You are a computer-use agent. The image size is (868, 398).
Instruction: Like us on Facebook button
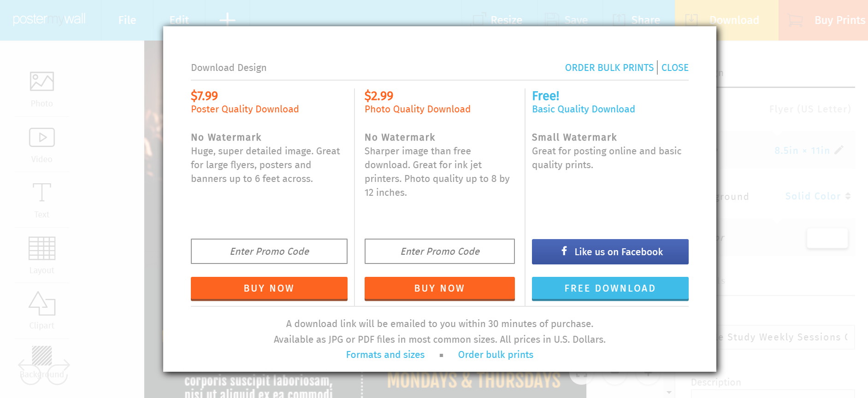[x=610, y=252]
